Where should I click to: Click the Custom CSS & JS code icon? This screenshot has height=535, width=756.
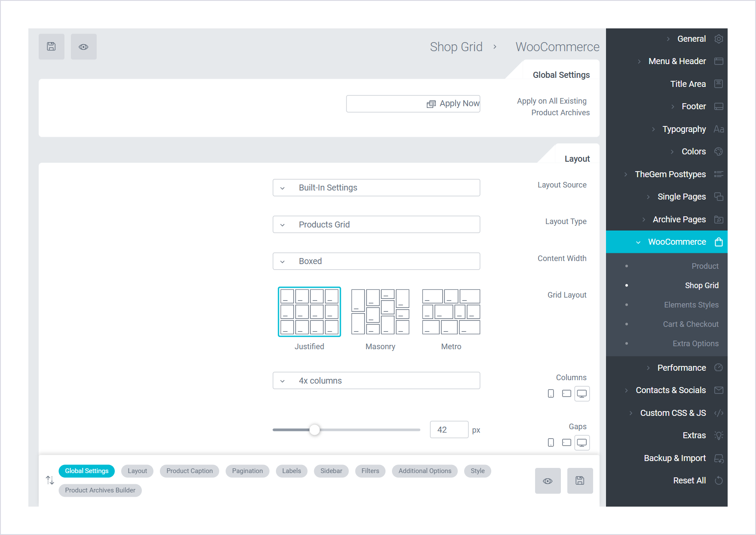pos(719,413)
